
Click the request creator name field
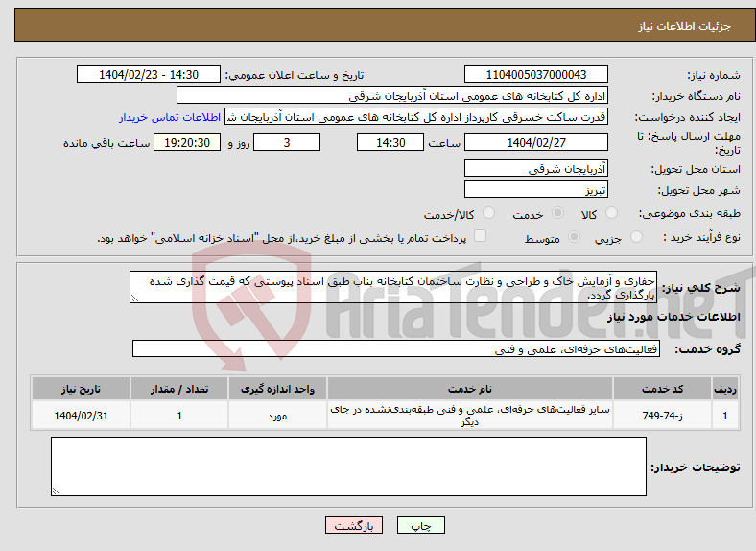tap(416, 117)
